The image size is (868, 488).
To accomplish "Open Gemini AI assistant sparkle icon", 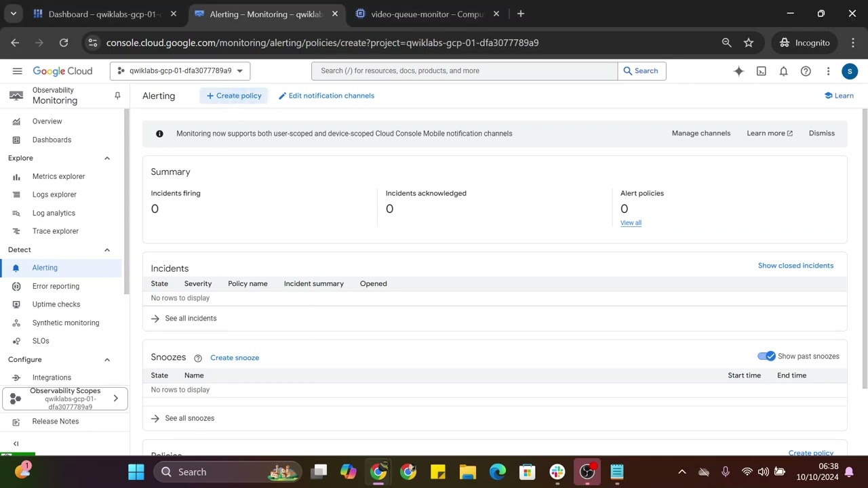I will coord(739,71).
